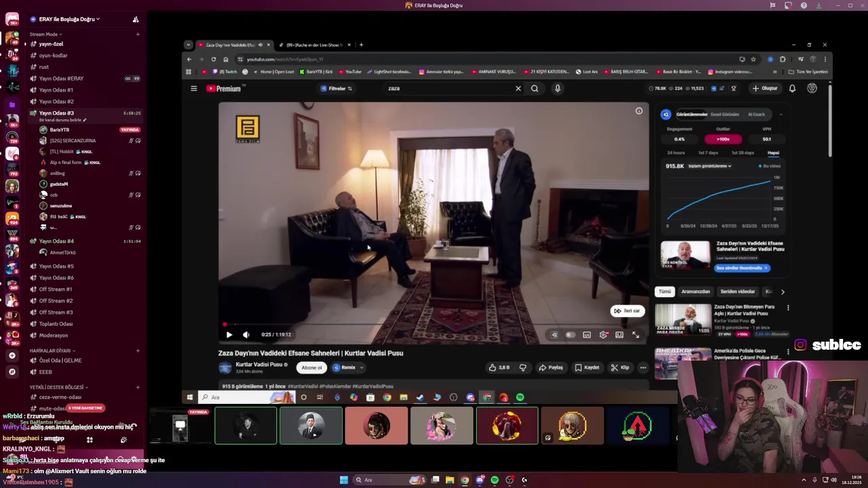Enter fullscreen in the YouTube player

(635, 335)
